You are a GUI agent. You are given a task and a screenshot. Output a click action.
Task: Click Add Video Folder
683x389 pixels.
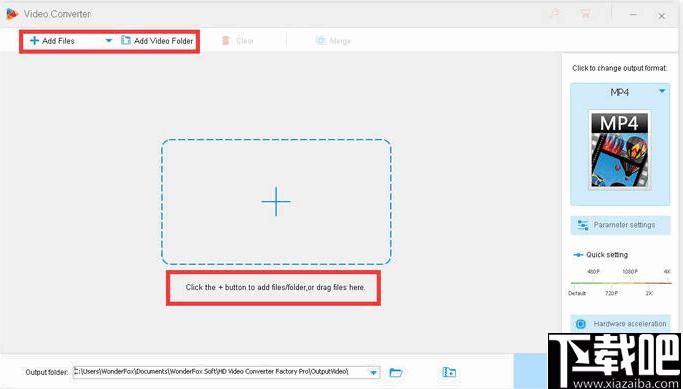[x=157, y=41]
